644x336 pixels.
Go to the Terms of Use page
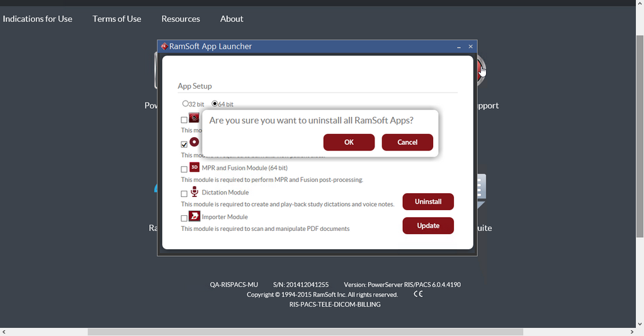(116, 19)
